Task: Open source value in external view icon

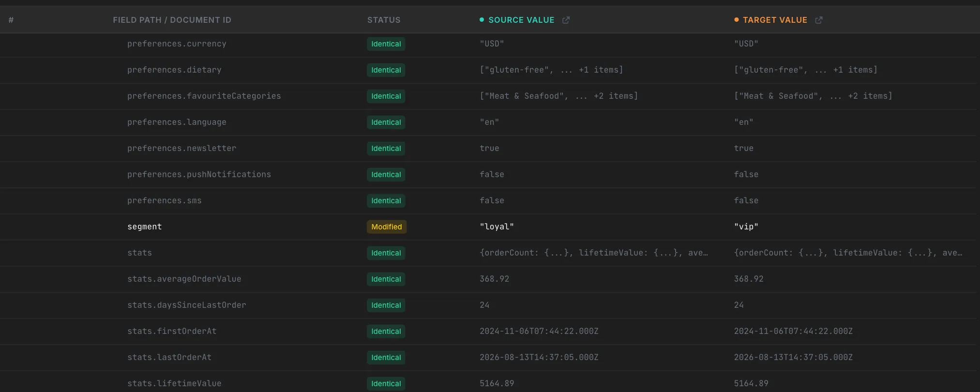Action: pyautogui.click(x=566, y=20)
